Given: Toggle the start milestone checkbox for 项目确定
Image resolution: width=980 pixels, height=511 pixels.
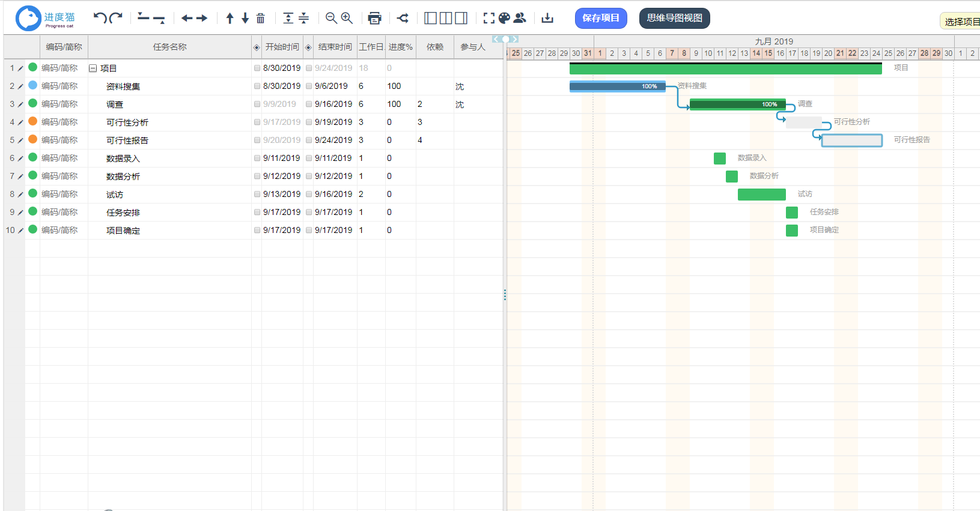Looking at the screenshot, I should [x=257, y=231].
